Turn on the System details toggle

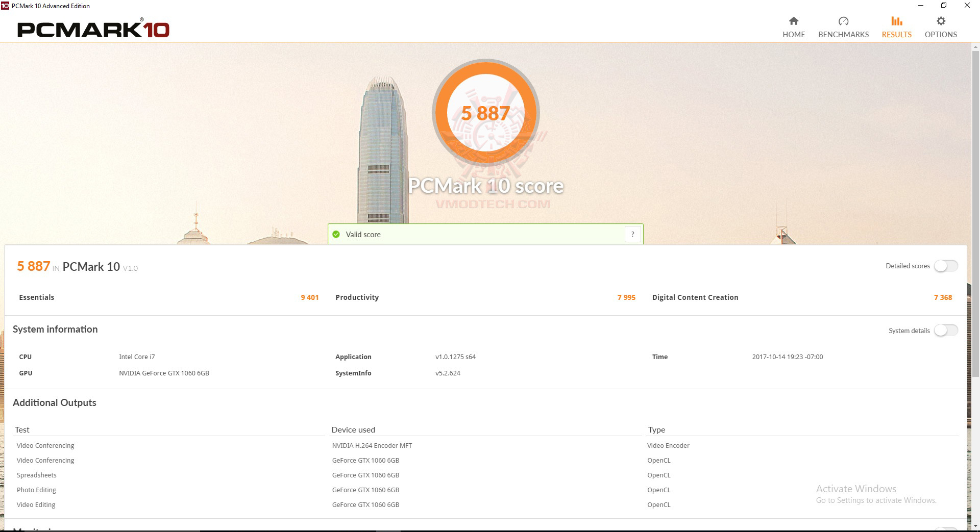[x=946, y=331]
